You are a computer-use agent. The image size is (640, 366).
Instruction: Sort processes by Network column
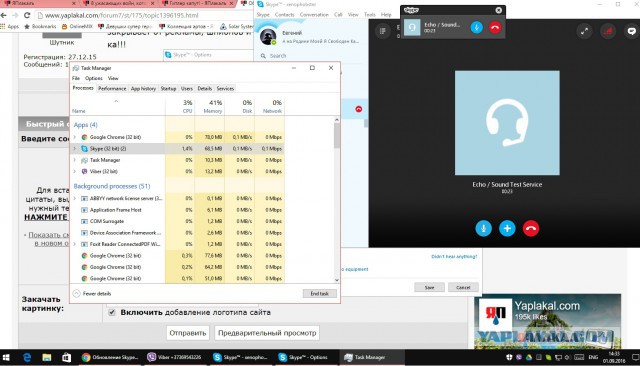coord(269,106)
